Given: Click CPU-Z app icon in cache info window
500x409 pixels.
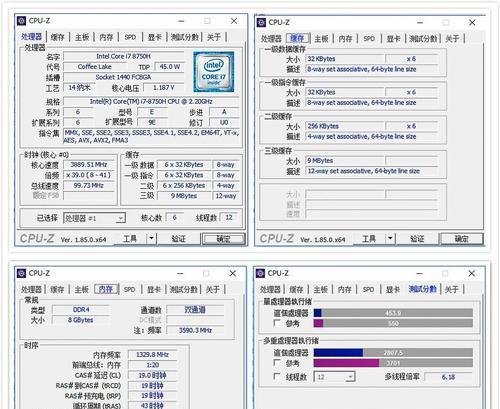Looking at the screenshot, I should 261,22.
